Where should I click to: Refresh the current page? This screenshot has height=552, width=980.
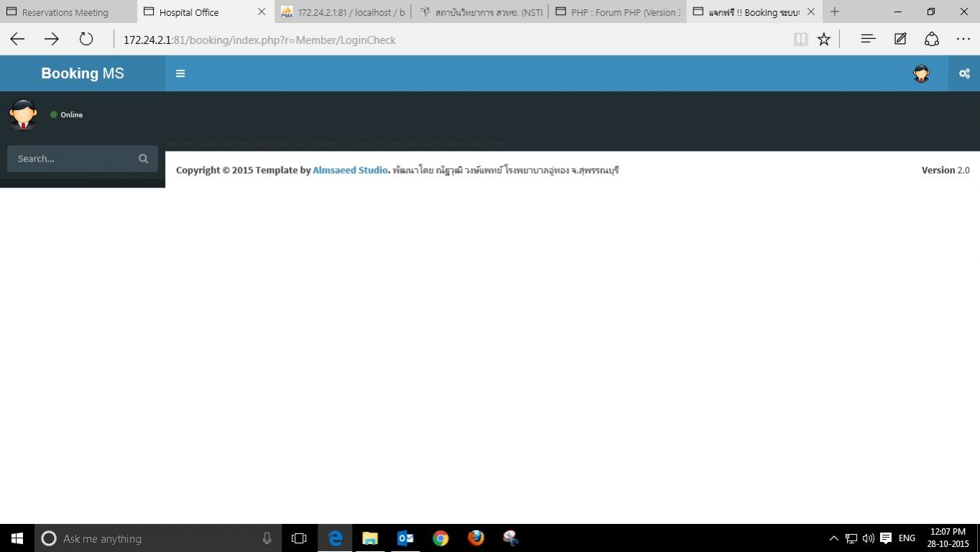pos(86,40)
